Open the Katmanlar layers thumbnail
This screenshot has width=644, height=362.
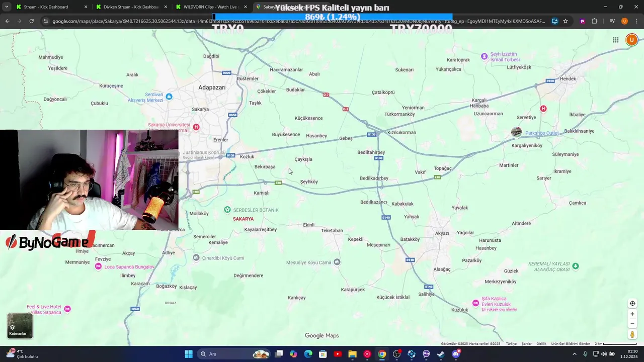tap(20, 326)
